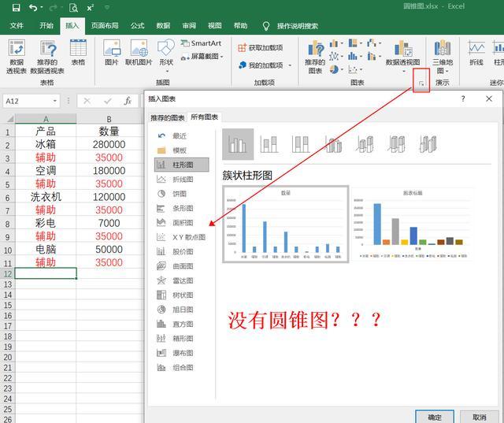Select Column chart (柱形图) category
This screenshot has width=504, height=423.
click(182, 165)
